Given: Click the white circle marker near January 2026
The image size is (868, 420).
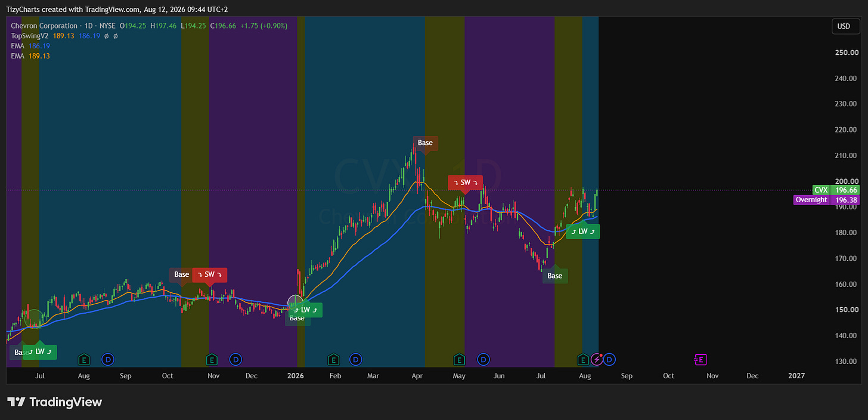Looking at the screenshot, I should (296, 303).
